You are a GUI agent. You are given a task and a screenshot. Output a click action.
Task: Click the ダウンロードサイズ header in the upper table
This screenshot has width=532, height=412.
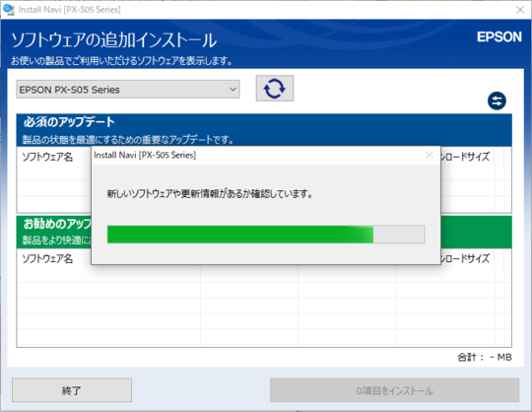[465, 157]
